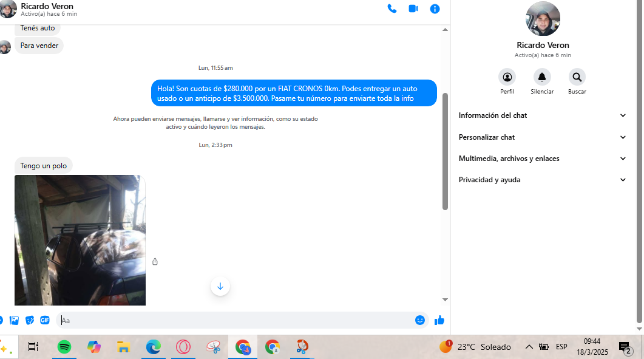Viewport: 644px width, 359px height.
Task: Jump to latest messages with down arrow
Action: [x=220, y=286]
